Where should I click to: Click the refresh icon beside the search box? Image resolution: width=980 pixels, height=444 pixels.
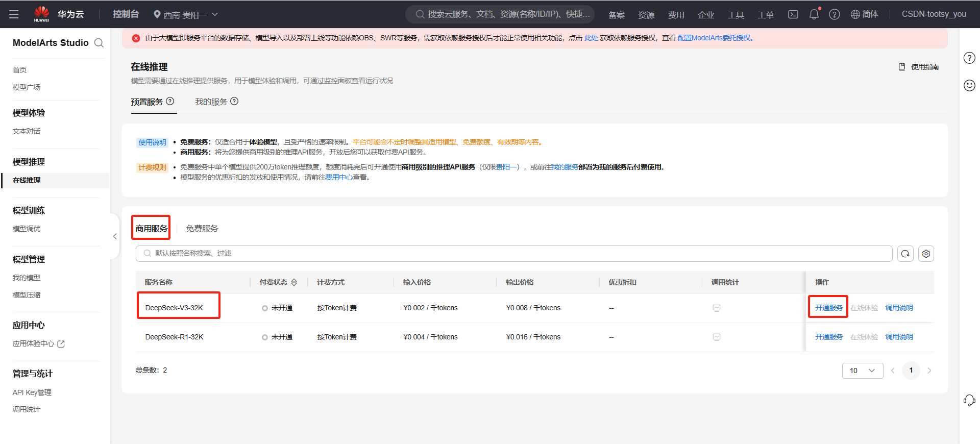click(905, 254)
